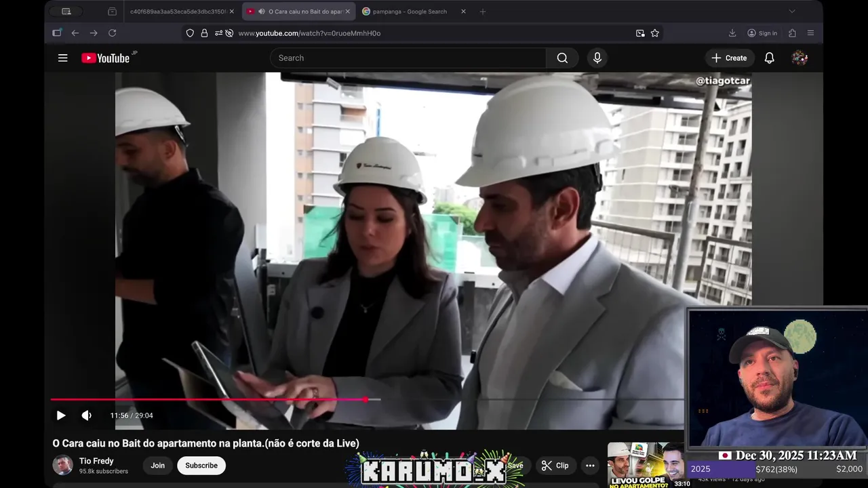This screenshot has width=868, height=488.
Task: Click the padlock site security icon
Action: coord(204,33)
